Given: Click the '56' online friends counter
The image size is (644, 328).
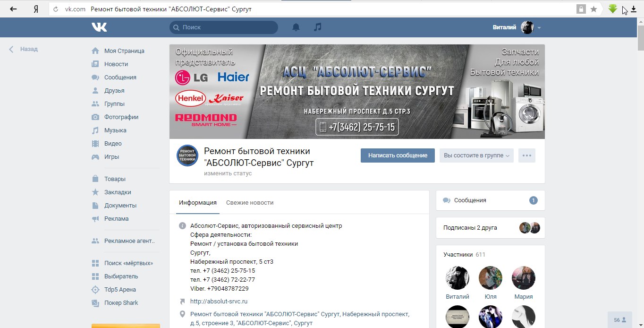Looking at the screenshot, I should [620, 320].
